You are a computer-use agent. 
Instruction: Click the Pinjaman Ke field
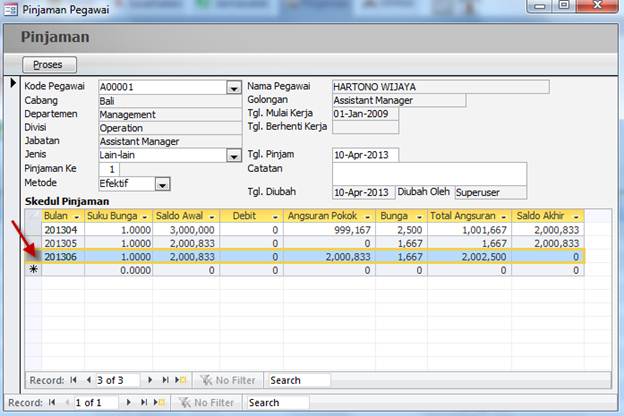(x=109, y=169)
